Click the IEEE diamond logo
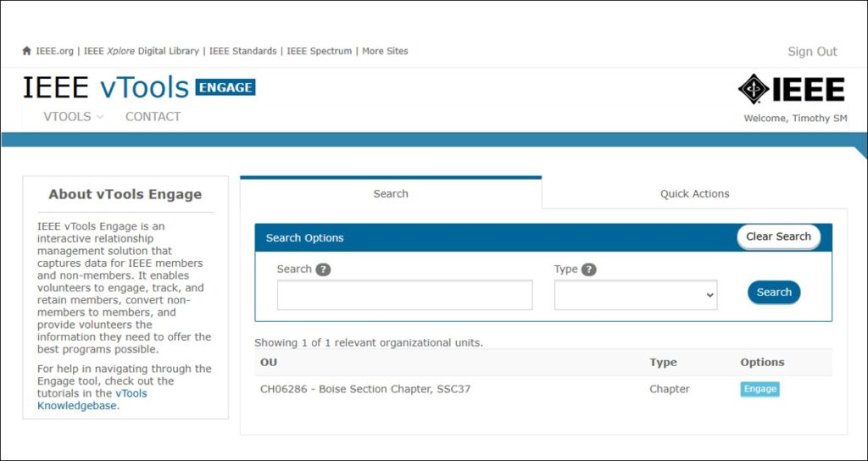Screen dimensions: 868x461 click(791, 89)
